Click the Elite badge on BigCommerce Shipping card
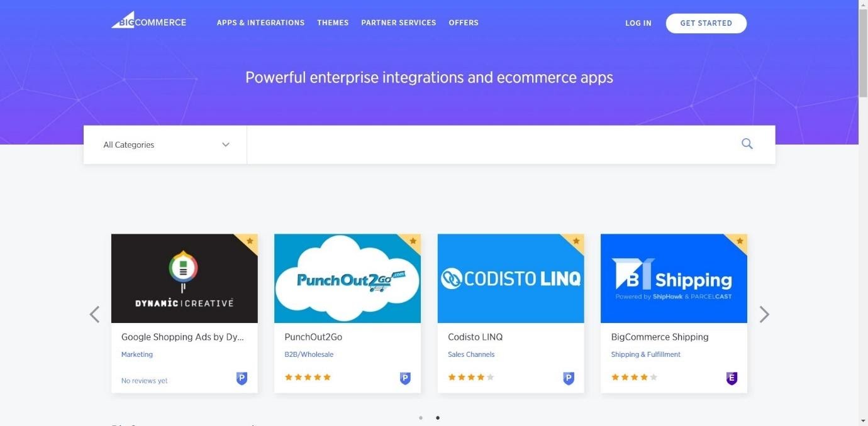Screen dimensions: 868x426 click(x=732, y=378)
